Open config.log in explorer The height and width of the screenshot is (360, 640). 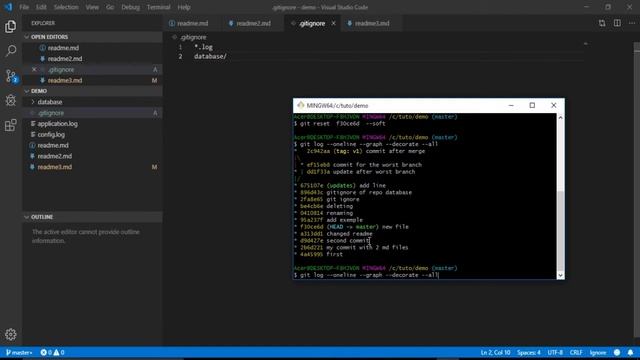click(92, 135)
